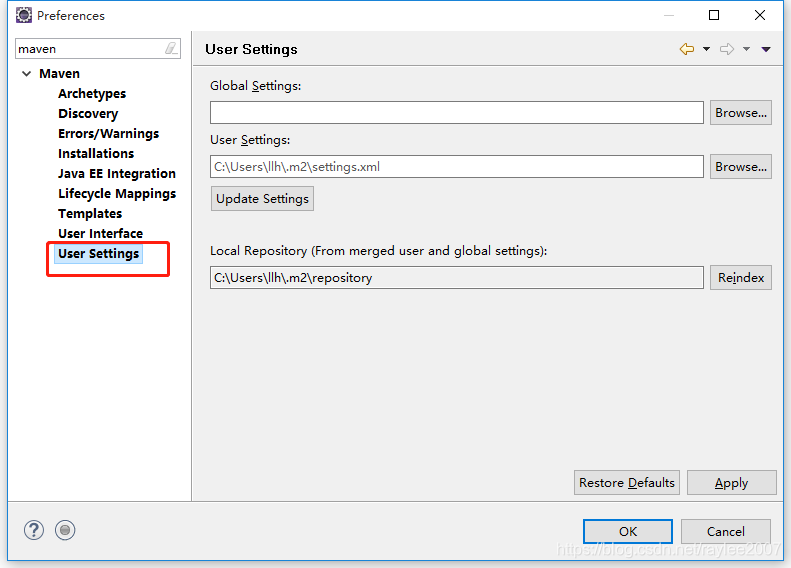Screen dimensions: 791x568
Task: Cancel the Preferences dialog
Action: 725,532
